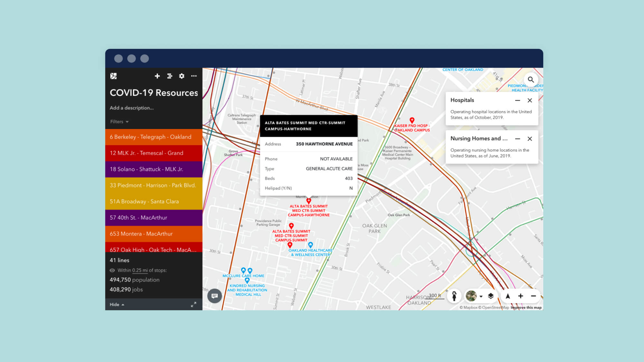Click the 0.25 mi distance link
The image size is (644, 362).
coord(140,270)
